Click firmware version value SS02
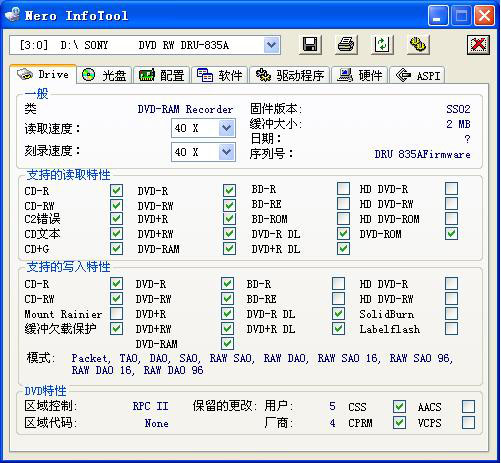The image size is (501, 463). tap(458, 109)
